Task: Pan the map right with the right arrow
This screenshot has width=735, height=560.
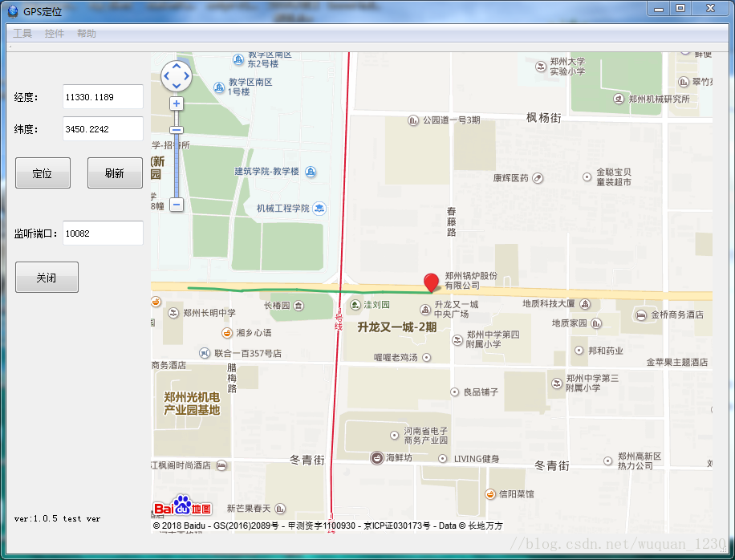Action: [x=186, y=76]
